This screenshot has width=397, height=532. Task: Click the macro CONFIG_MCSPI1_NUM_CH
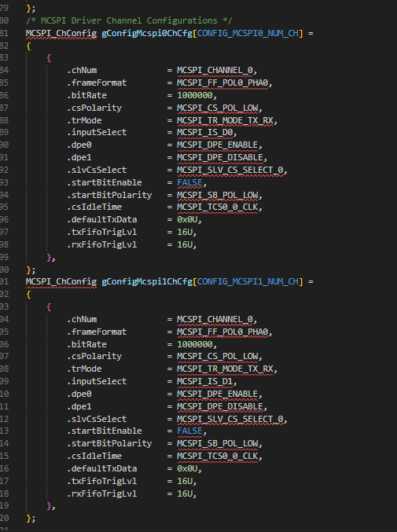(x=248, y=281)
